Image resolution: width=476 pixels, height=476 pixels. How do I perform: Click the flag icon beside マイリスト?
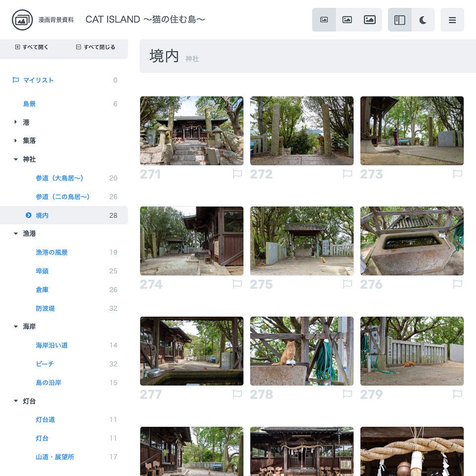tap(15, 80)
